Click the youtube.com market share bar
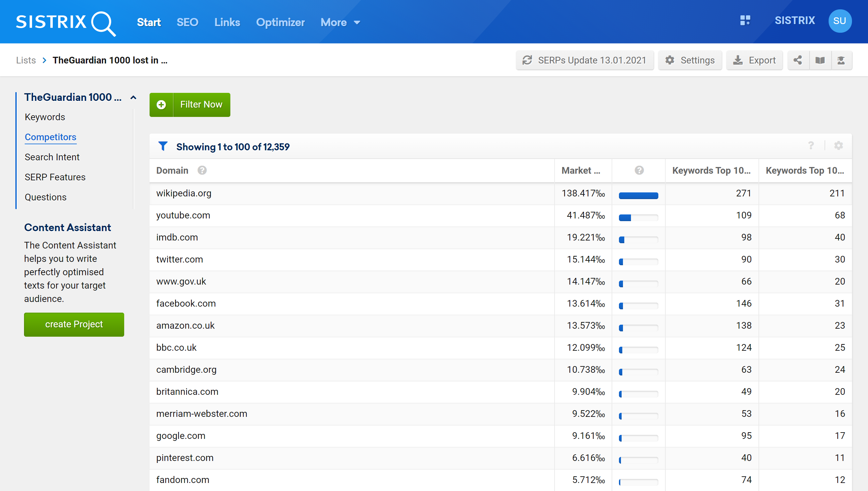Image resolution: width=868 pixels, height=491 pixels. click(639, 217)
